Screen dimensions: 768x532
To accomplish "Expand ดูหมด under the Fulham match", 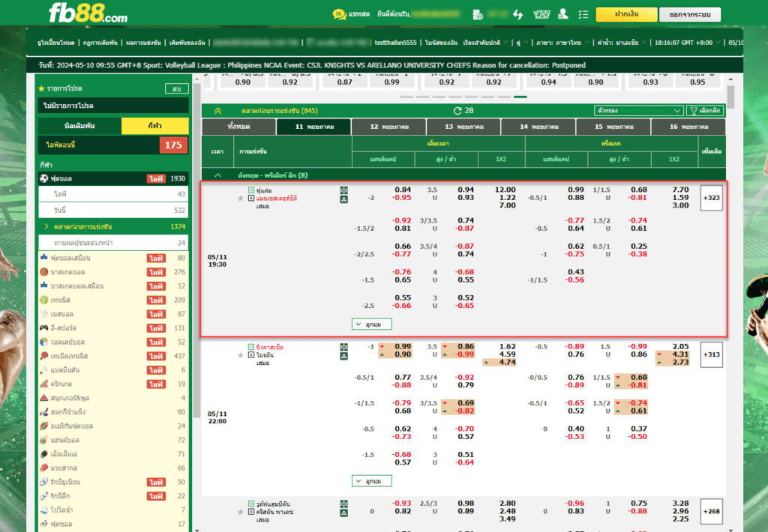I will pyautogui.click(x=372, y=324).
